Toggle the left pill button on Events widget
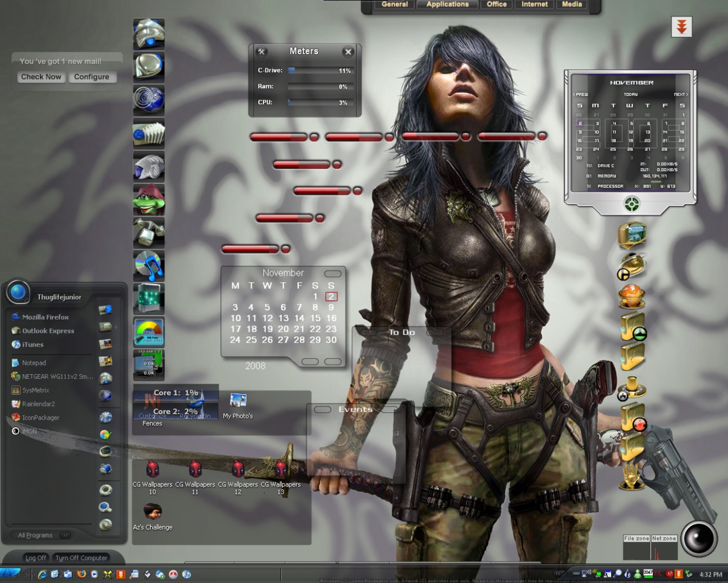728x583 pixels. click(x=323, y=409)
